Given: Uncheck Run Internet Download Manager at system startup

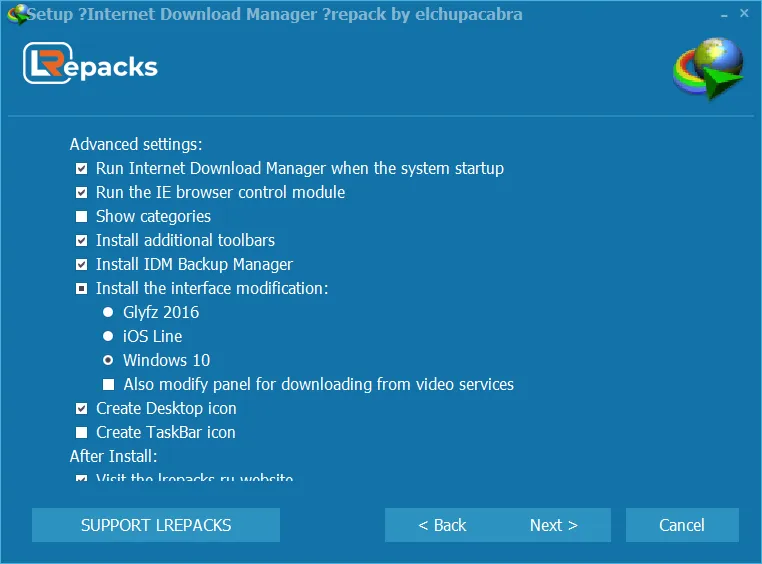Looking at the screenshot, I should tap(82, 169).
